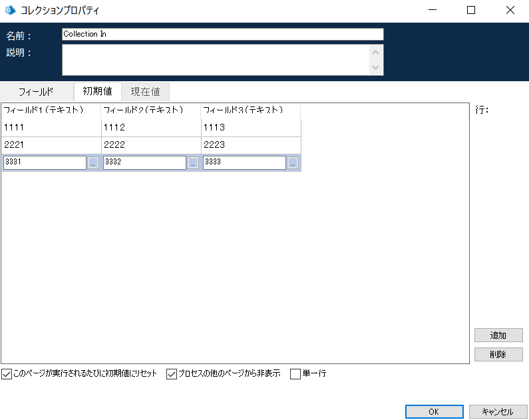Click the フィールド2 (テキスト) column header
The height and width of the screenshot is (420, 529).
click(x=151, y=110)
